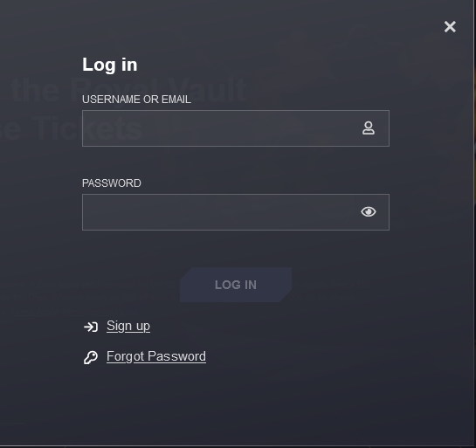Click the arrow icon beside Sign up
This screenshot has height=448, width=476.
[91, 327]
